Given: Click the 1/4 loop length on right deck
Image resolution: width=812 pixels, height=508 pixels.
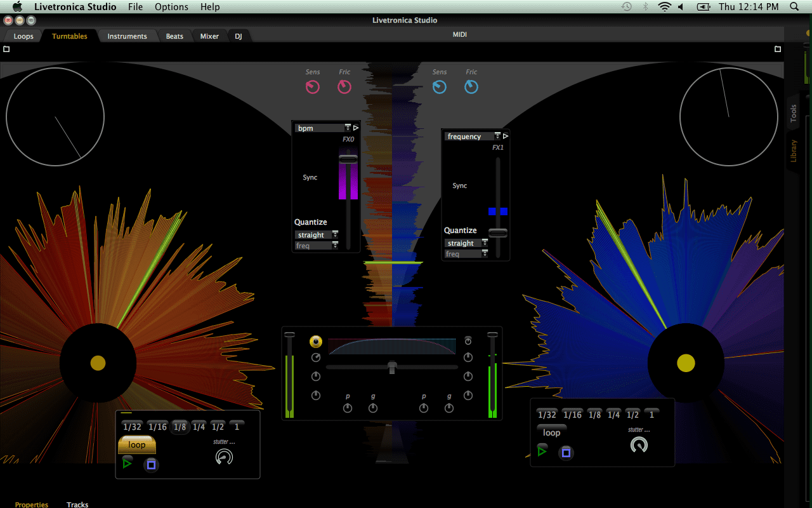Looking at the screenshot, I should click(x=613, y=415).
